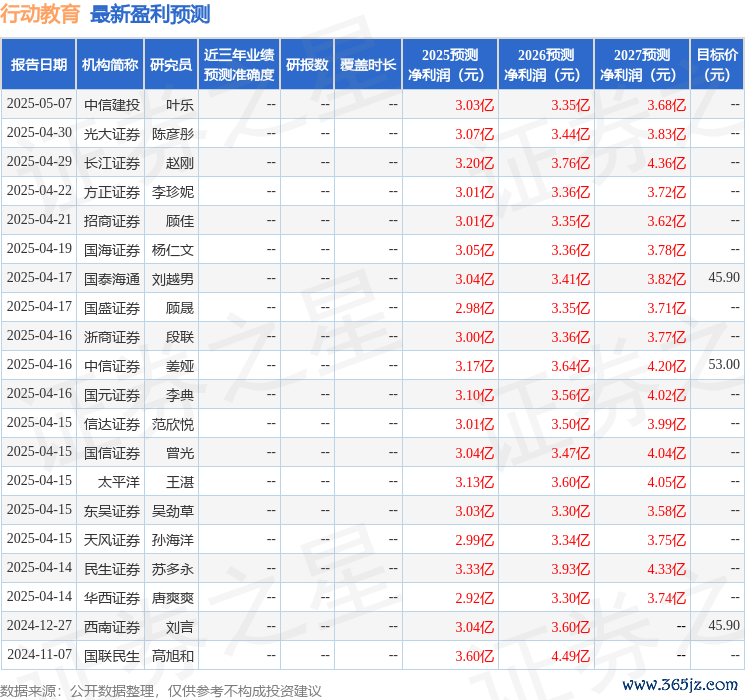Click the date 2025-04-30
Image resolution: width=745 pixels, height=700 pixels.
pos(39,133)
